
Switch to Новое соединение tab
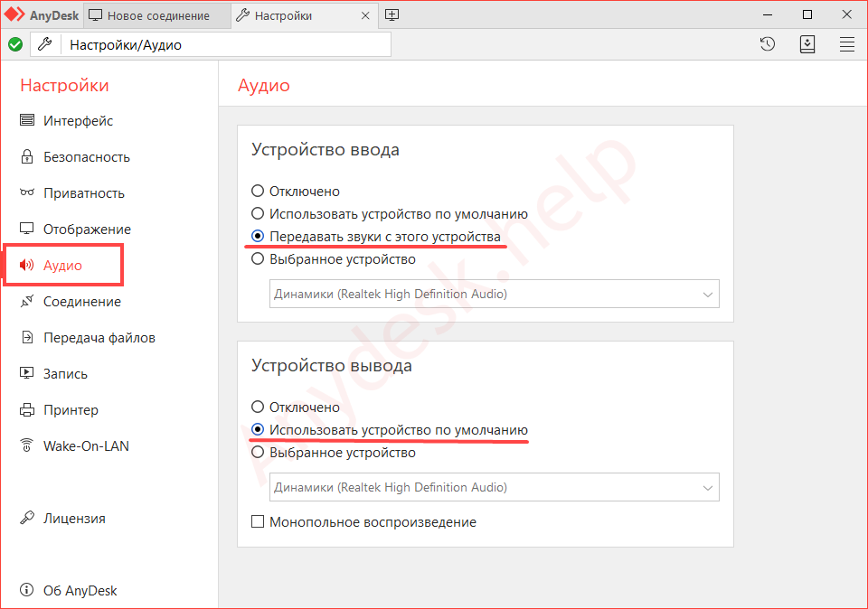pyautogui.click(x=157, y=16)
